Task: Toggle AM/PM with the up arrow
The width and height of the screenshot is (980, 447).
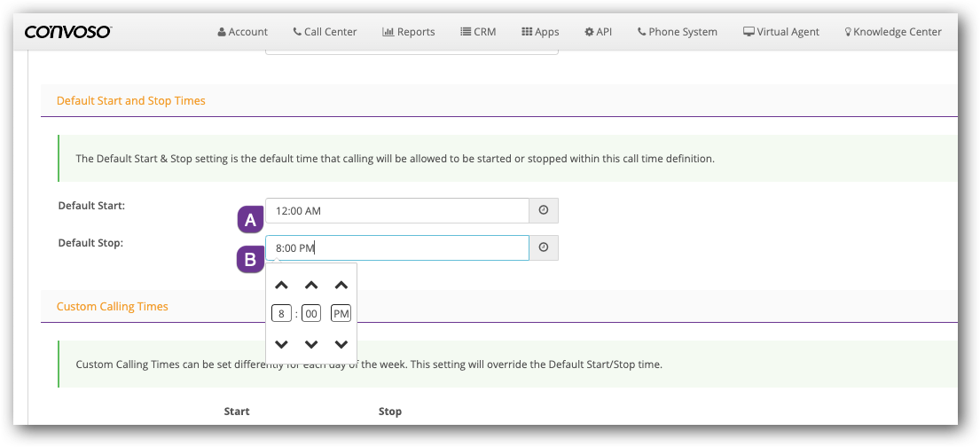Action: (x=341, y=286)
